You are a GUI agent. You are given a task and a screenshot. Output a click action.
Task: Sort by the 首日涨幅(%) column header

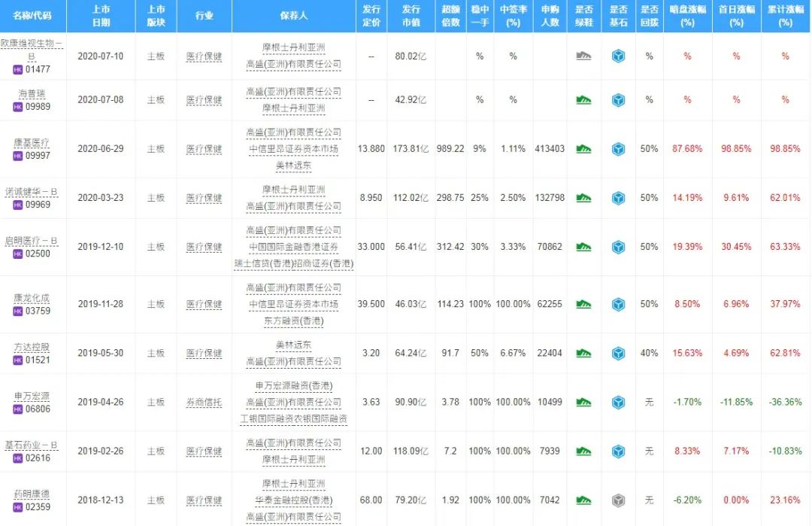(736, 16)
